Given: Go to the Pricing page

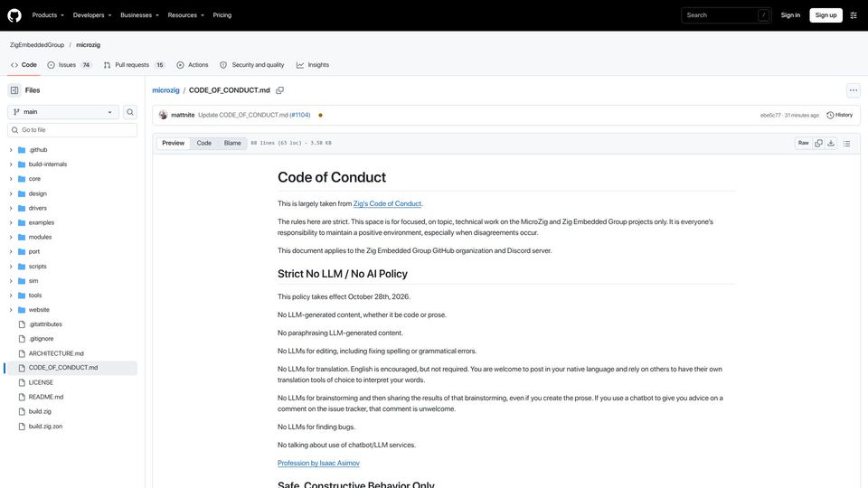Looking at the screenshot, I should (222, 15).
